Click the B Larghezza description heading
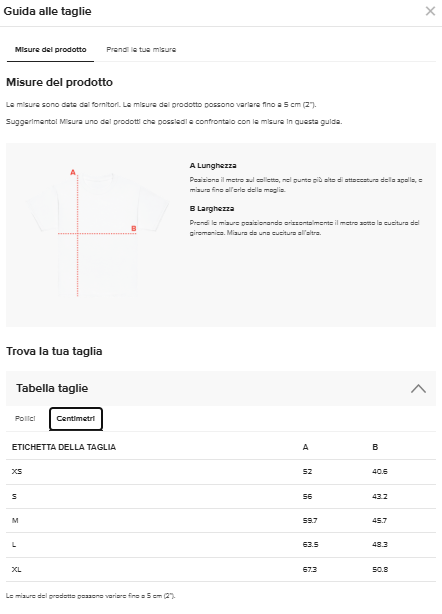 click(212, 209)
